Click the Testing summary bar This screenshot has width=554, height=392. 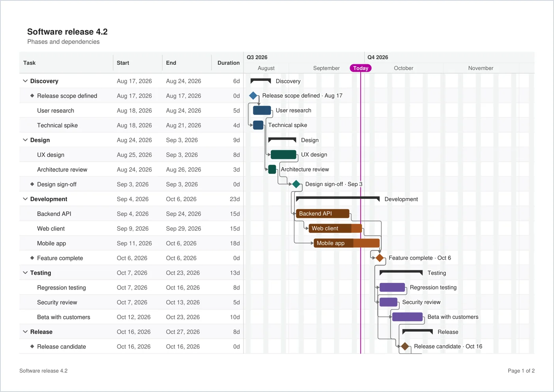tap(401, 272)
